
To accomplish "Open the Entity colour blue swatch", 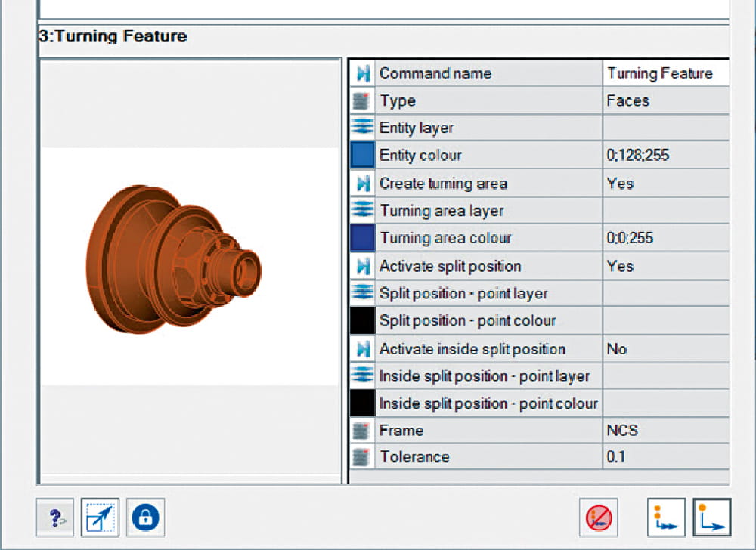I will point(363,155).
